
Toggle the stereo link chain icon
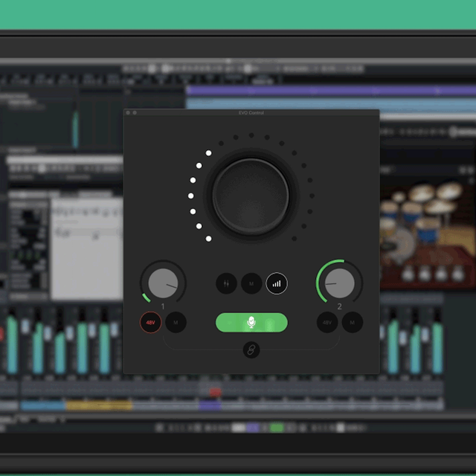(x=251, y=349)
